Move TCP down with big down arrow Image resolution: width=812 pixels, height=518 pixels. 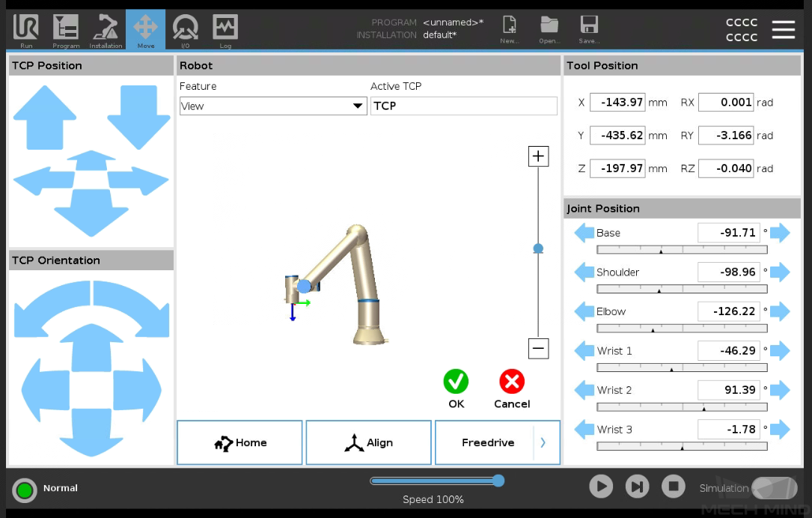click(138, 118)
